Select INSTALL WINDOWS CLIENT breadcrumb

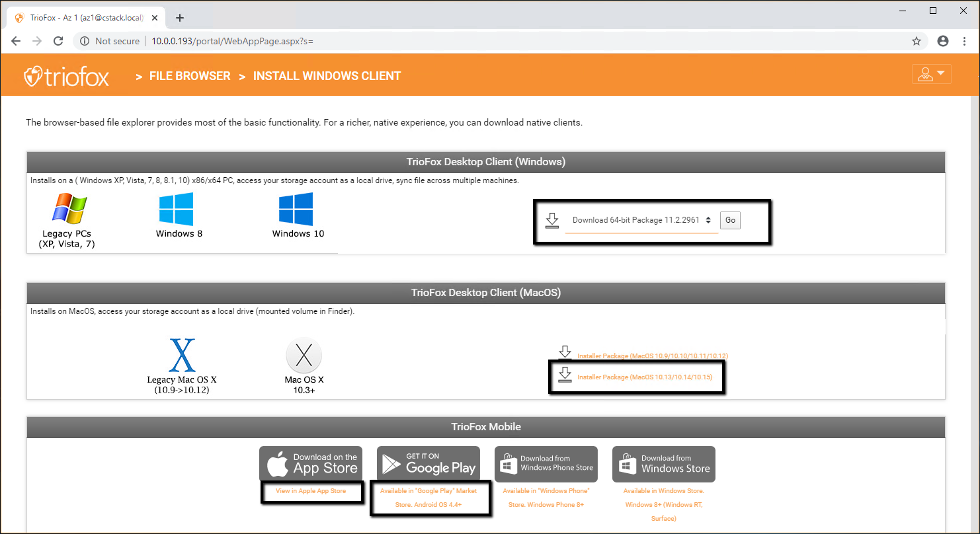coord(327,76)
